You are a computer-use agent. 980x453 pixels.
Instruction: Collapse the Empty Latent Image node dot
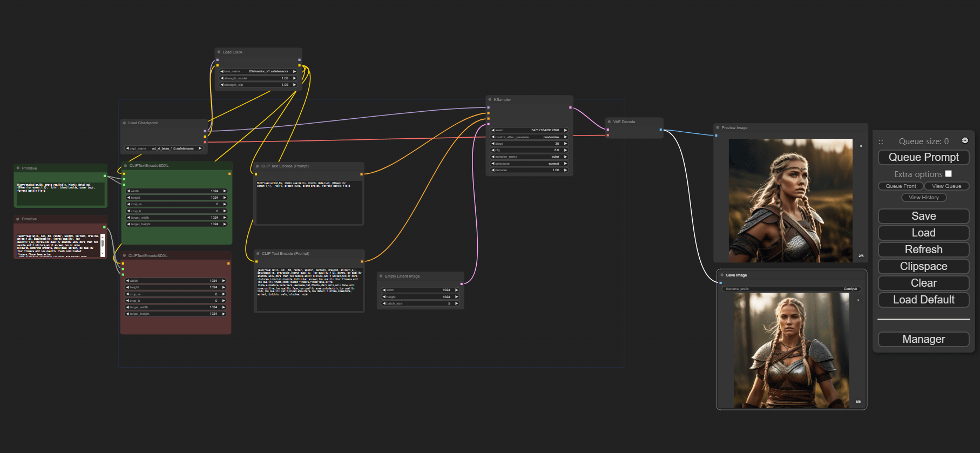pos(381,276)
